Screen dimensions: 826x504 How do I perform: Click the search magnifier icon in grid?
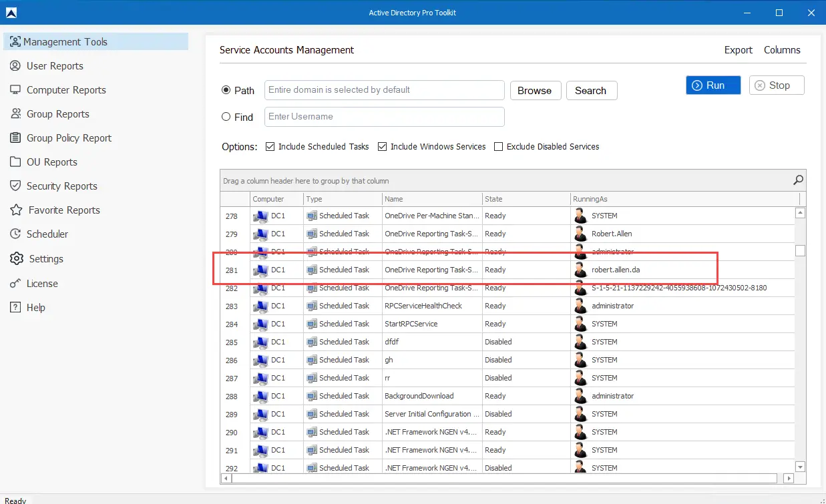pyautogui.click(x=798, y=180)
